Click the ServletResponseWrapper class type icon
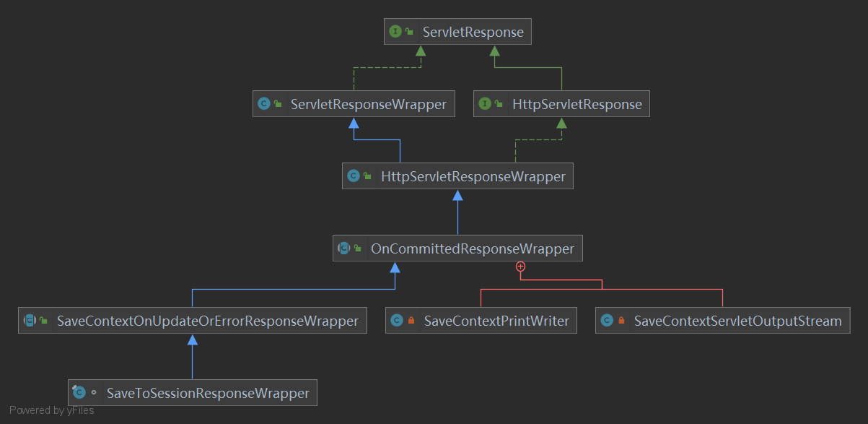 tap(263, 104)
